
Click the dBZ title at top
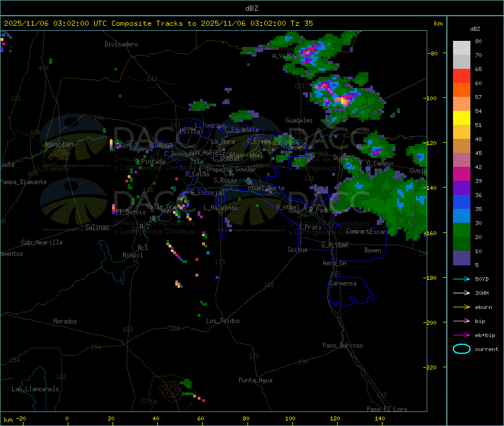coord(251,8)
